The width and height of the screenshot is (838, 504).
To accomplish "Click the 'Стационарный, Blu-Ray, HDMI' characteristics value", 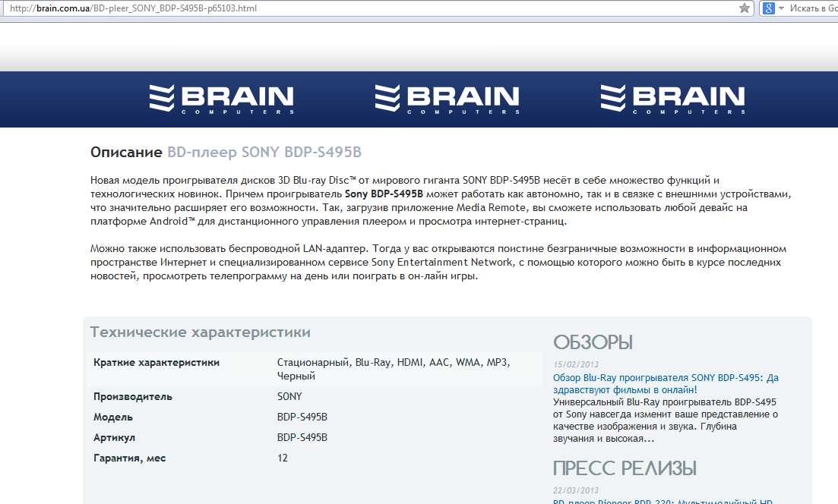I will point(394,369).
